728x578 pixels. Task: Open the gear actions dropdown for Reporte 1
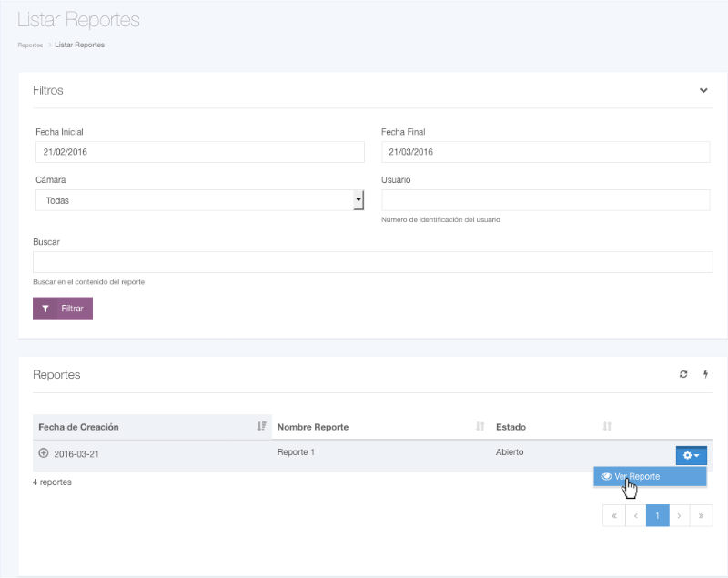click(692, 455)
